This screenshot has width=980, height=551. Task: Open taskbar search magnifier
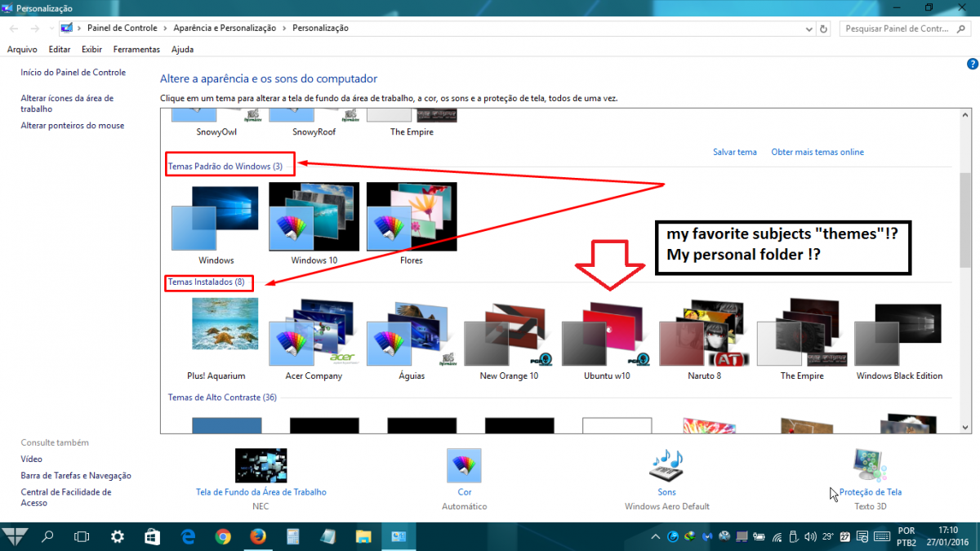[x=47, y=536]
